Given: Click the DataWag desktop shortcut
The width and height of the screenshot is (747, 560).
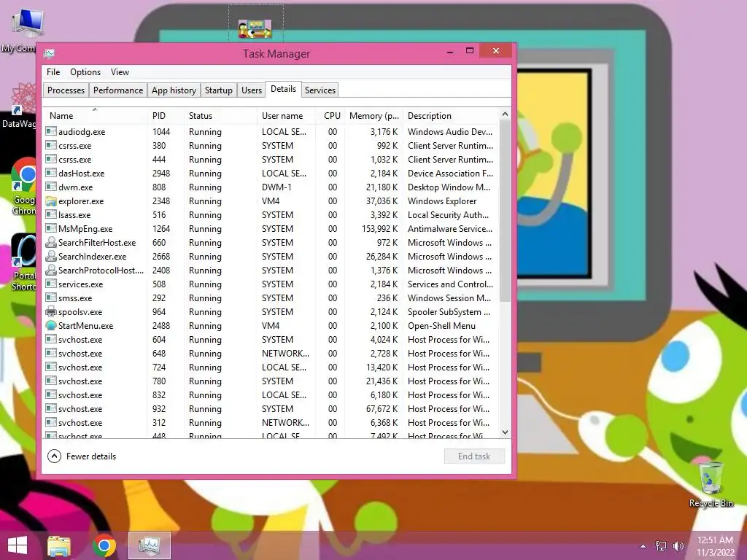Looking at the screenshot, I should (x=19, y=106).
